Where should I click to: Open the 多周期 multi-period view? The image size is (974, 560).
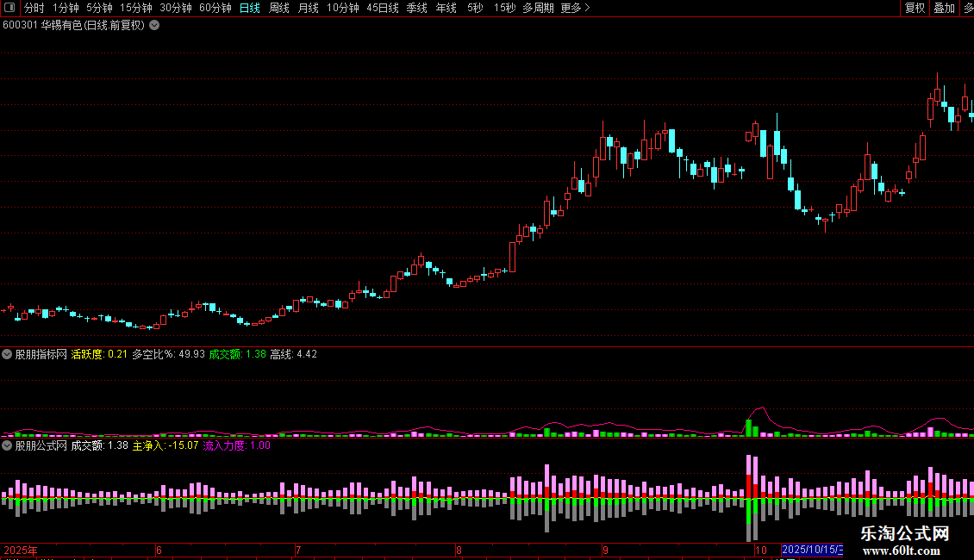click(x=538, y=8)
